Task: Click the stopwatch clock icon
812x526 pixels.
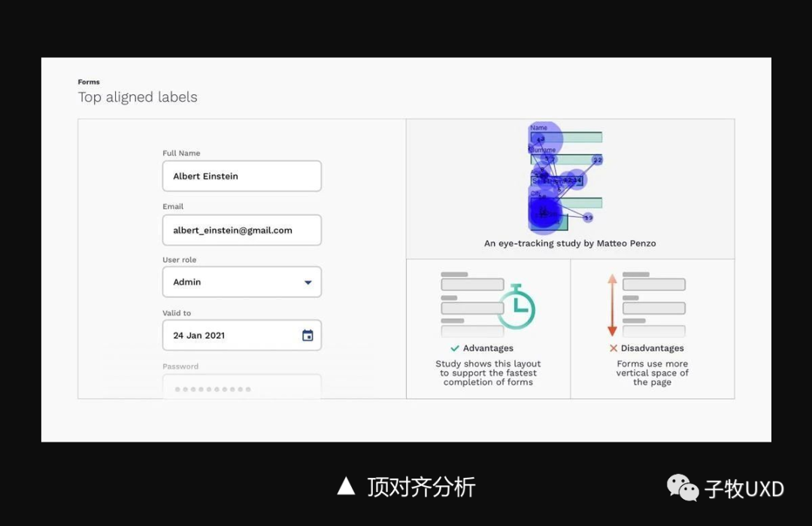Action: (x=517, y=306)
